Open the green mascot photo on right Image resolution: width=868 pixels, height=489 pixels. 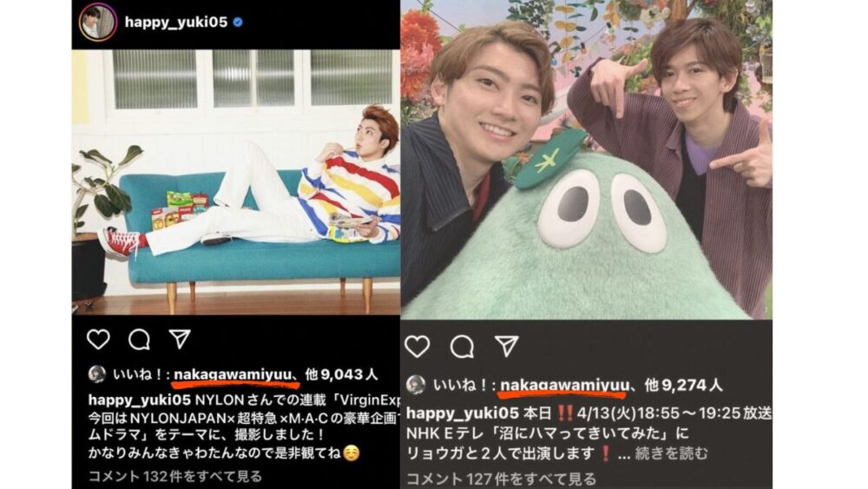pos(586,160)
